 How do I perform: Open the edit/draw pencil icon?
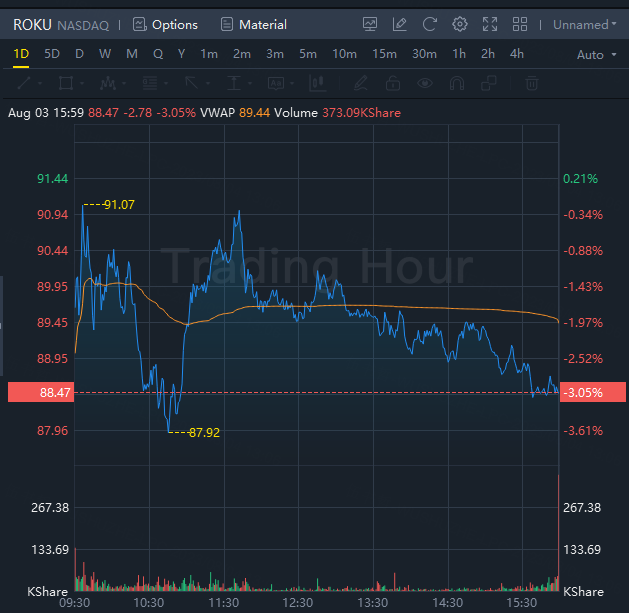tap(400, 24)
